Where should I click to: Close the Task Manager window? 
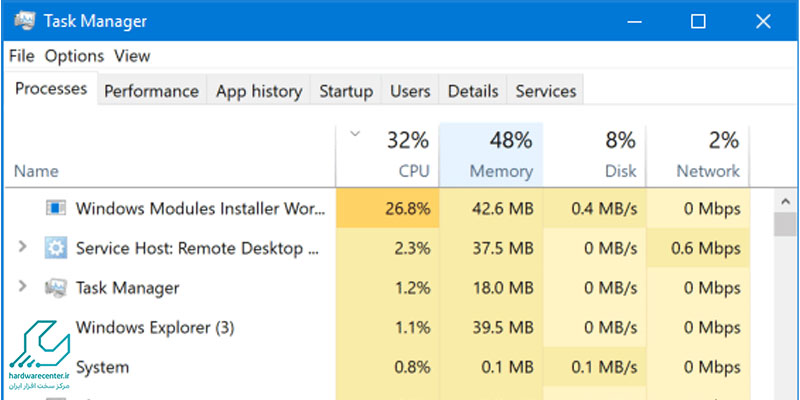click(763, 21)
